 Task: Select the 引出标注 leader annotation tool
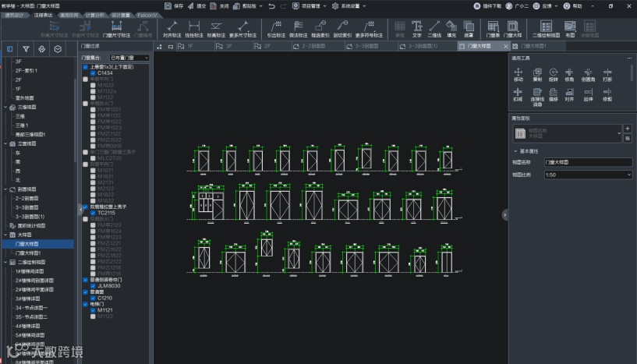coord(276,30)
